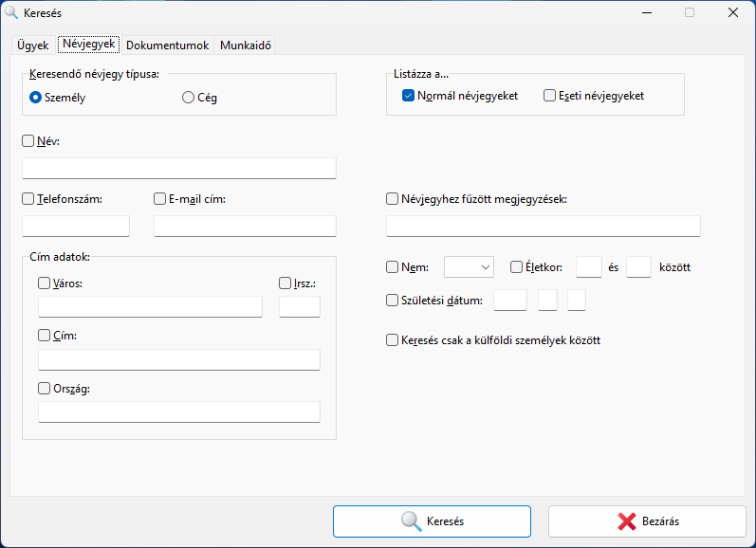Viewport: 756px width, 548px height.
Task: Check the E-mail cím checkbox
Action: [x=159, y=199]
